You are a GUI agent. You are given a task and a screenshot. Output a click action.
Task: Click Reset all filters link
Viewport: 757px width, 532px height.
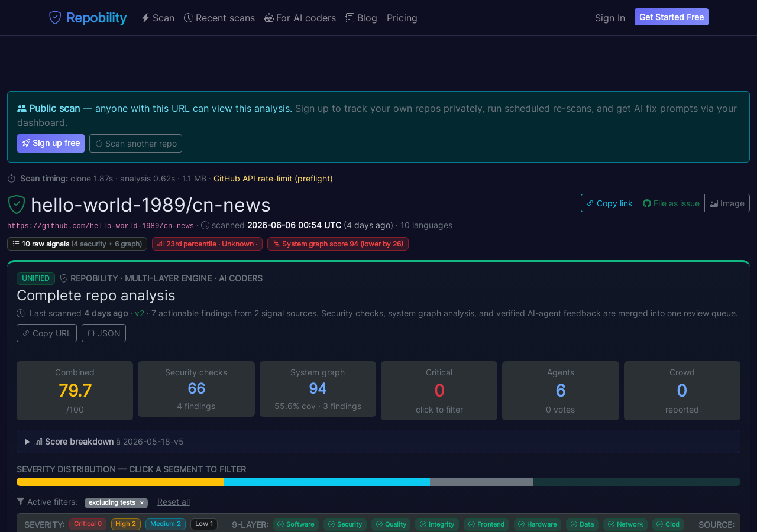pos(173,502)
